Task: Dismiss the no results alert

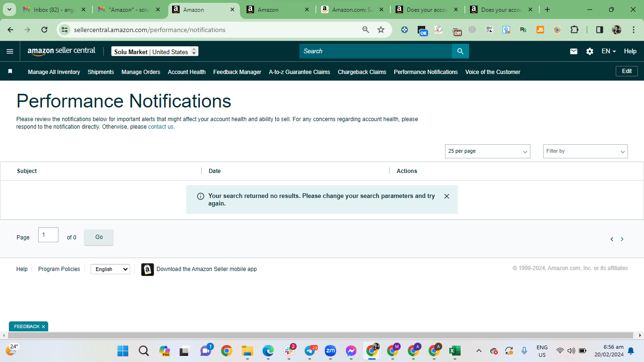Action: [x=447, y=196]
